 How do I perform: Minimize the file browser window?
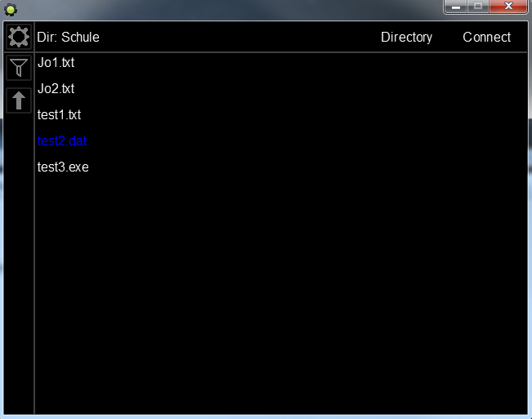[x=455, y=7]
